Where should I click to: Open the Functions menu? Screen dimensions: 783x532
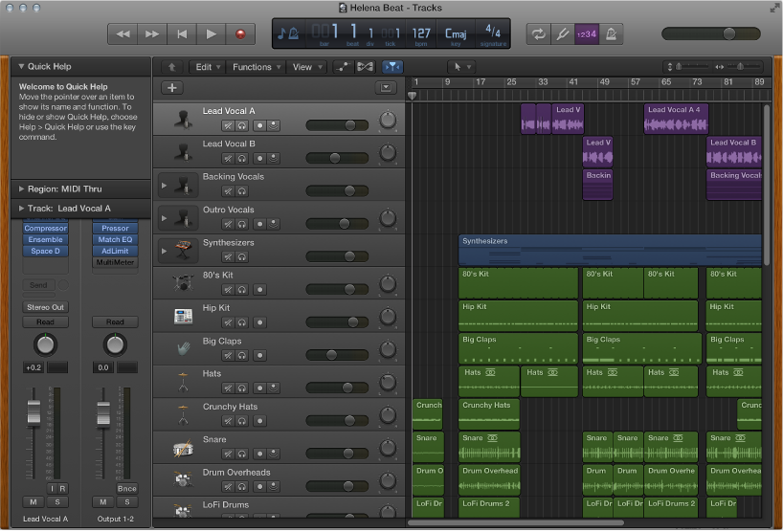click(257, 67)
